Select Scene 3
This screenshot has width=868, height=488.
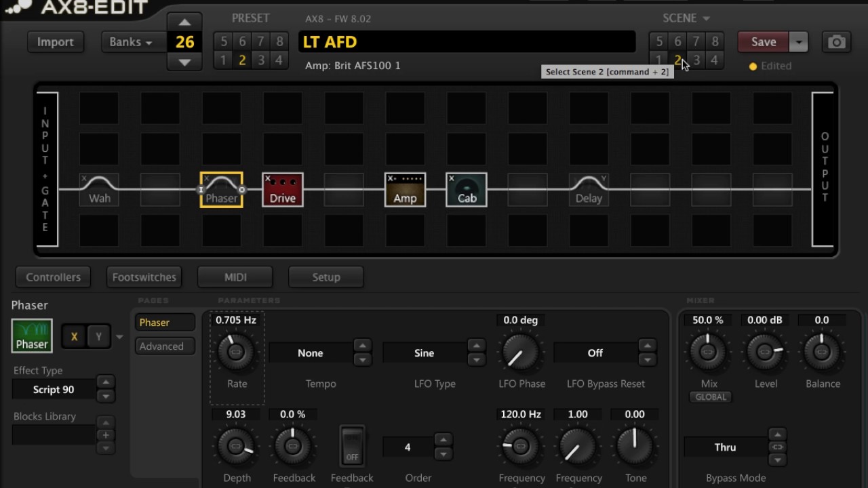click(x=696, y=60)
